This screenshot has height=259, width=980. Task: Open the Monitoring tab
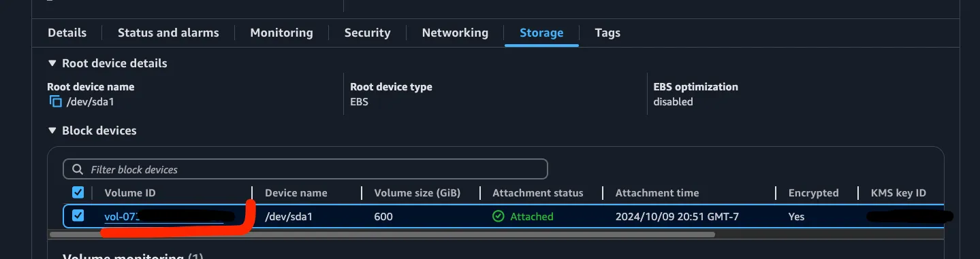pyautogui.click(x=281, y=33)
